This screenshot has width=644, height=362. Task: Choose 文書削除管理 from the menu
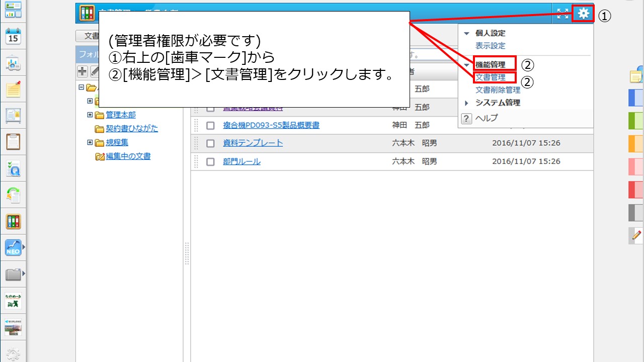click(x=498, y=90)
